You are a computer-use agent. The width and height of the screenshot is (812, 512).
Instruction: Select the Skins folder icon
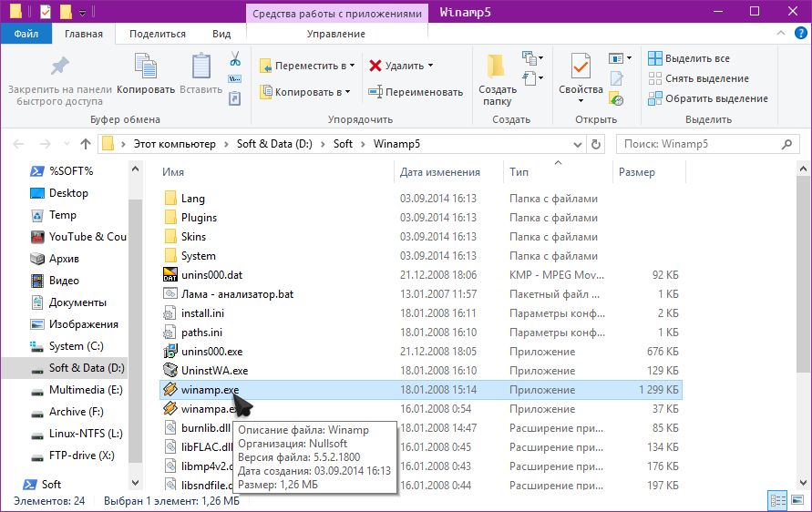[170, 237]
